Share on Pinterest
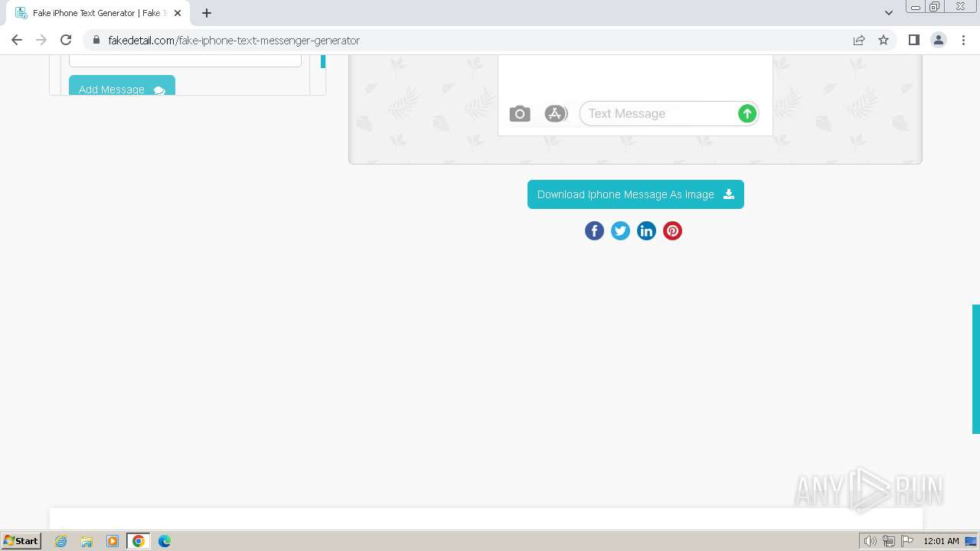The height and width of the screenshot is (551, 980). tap(672, 231)
